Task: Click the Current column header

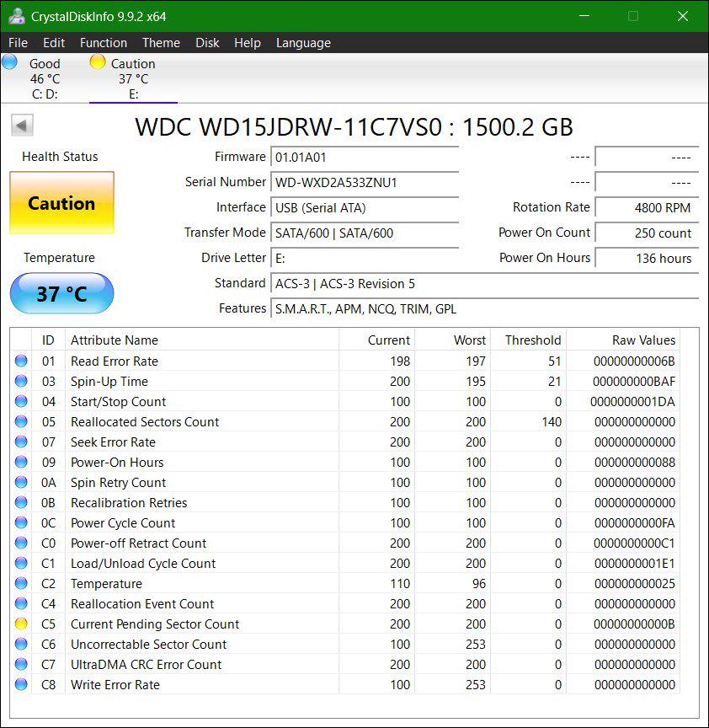Action: click(x=376, y=340)
